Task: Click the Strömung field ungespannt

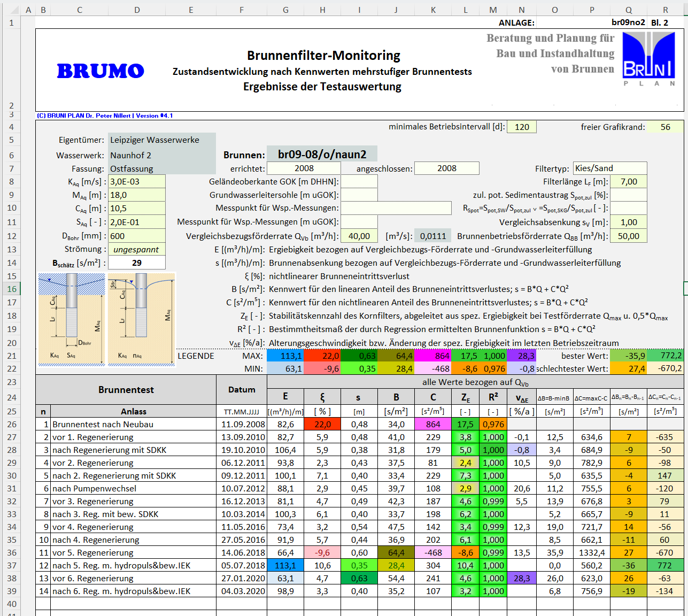Action: click(137, 249)
